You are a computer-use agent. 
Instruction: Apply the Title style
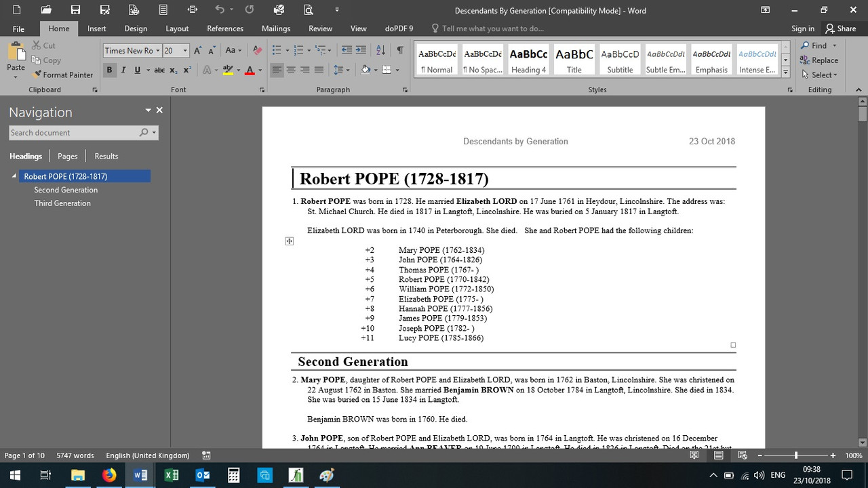coord(574,60)
